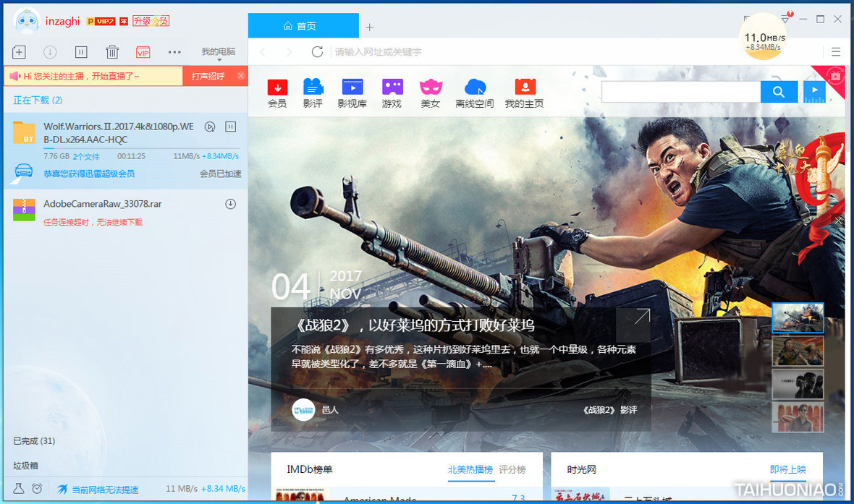Open the three-dots more options menu

(x=174, y=52)
